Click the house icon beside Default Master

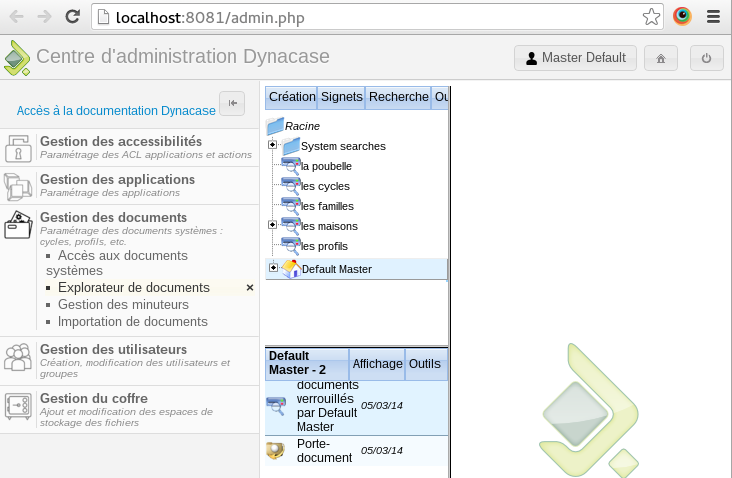(291, 269)
